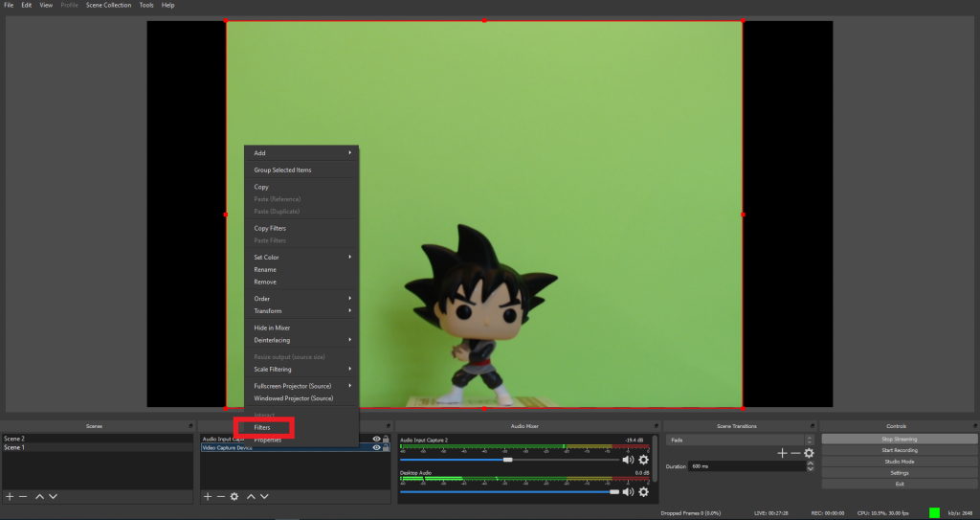Add a scene transition with plus icon
980x520 pixels.
pos(782,453)
